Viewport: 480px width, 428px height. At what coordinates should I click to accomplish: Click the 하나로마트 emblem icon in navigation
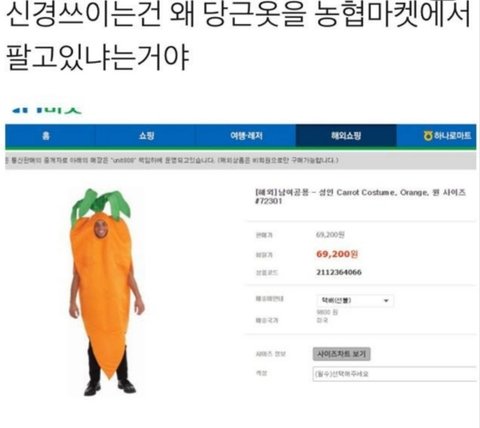[x=428, y=136]
